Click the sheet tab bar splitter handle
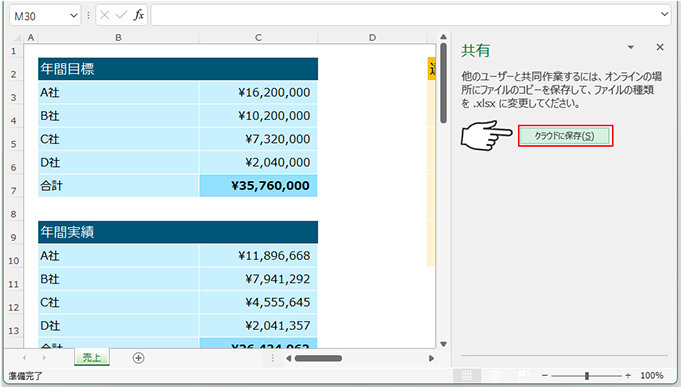 (273, 358)
